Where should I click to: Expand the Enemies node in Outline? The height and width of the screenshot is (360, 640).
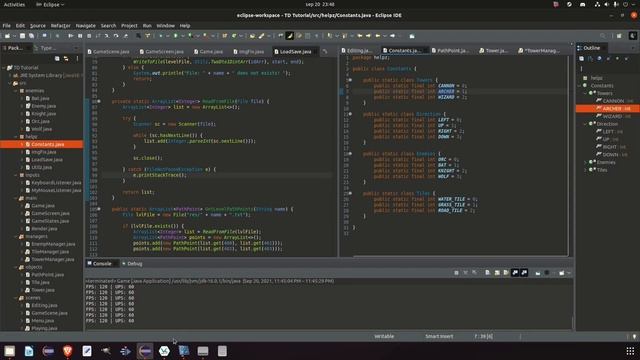coord(585,162)
